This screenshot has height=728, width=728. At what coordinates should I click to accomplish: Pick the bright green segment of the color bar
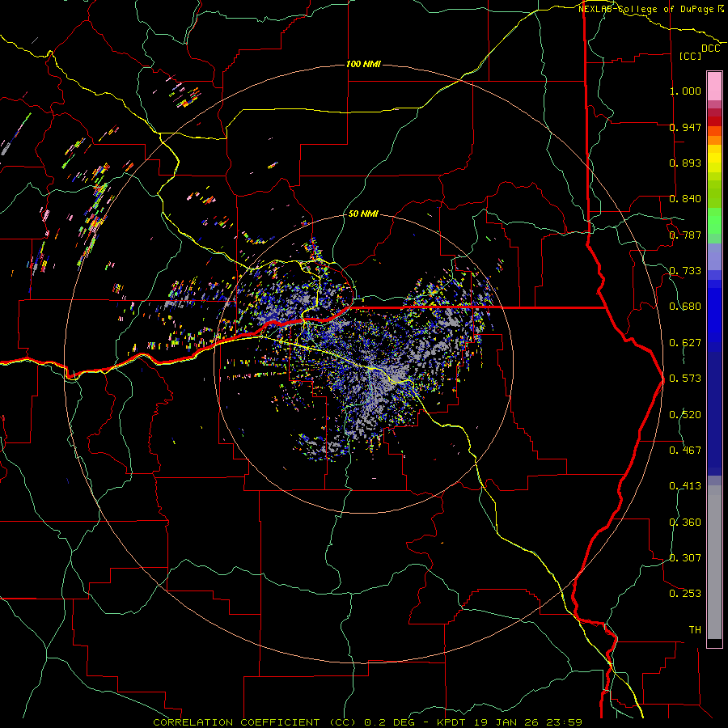coord(714,222)
